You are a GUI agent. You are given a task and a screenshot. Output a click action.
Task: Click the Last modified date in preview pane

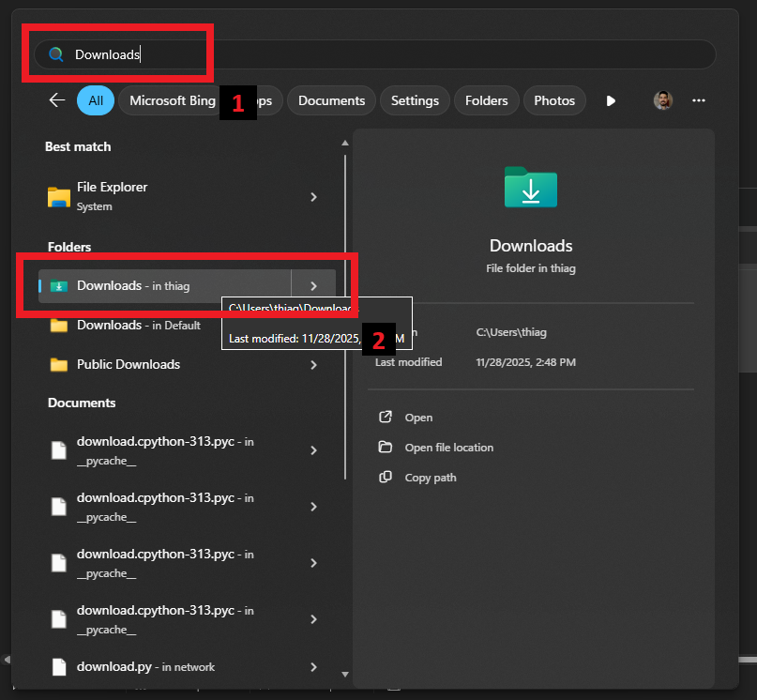coord(525,362)
